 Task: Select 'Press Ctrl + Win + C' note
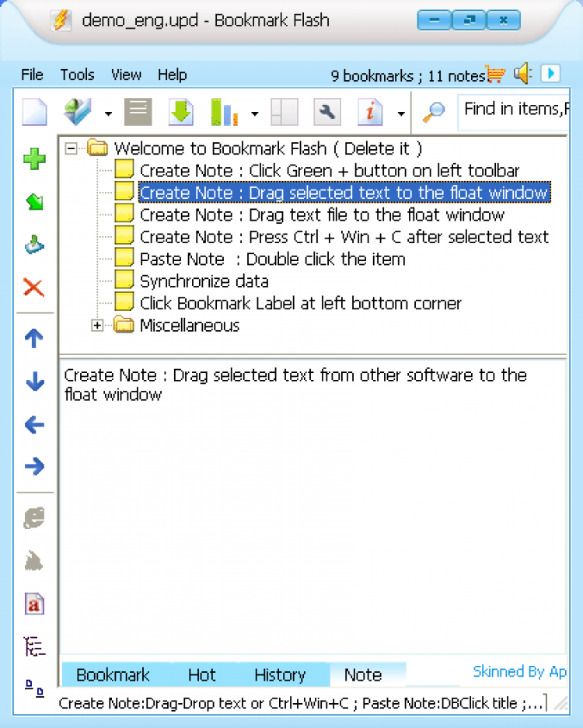[344, 237]
